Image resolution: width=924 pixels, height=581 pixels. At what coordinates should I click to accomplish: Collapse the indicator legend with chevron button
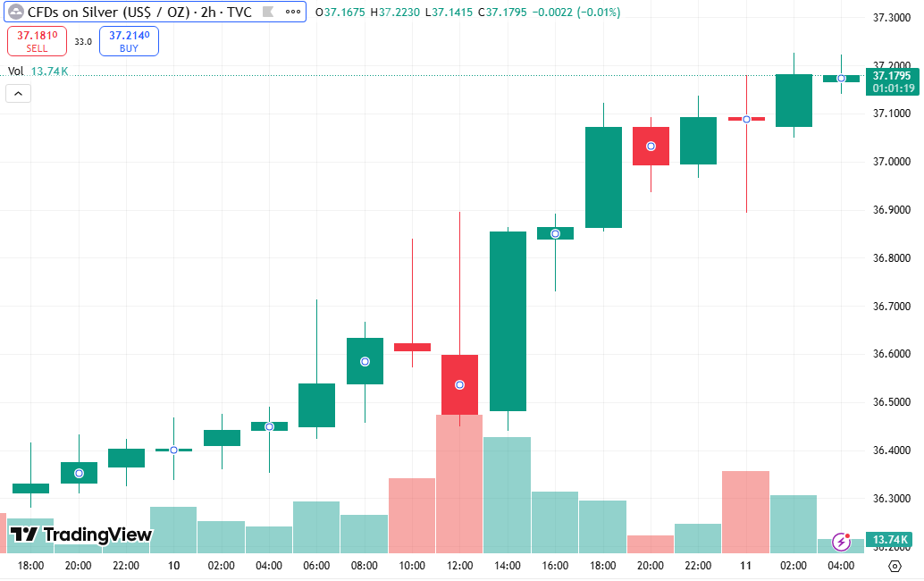[x=18, y=93]
